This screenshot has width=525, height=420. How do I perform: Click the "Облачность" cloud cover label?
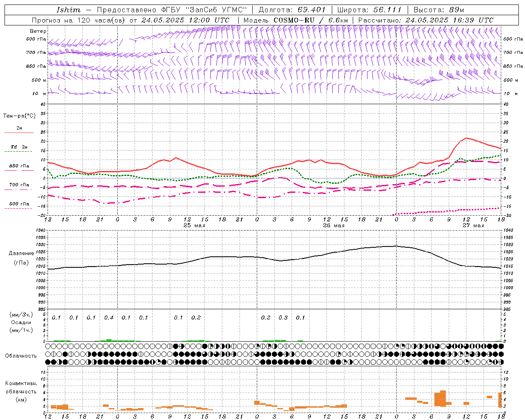click(21, 356)
